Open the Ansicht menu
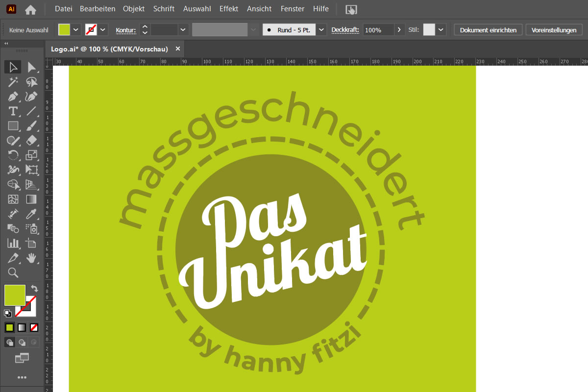 [x=260, y=9]
